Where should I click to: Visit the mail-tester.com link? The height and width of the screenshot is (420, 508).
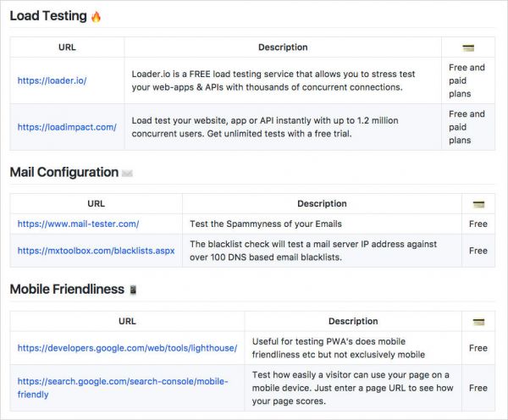click(x=78, y=224)
